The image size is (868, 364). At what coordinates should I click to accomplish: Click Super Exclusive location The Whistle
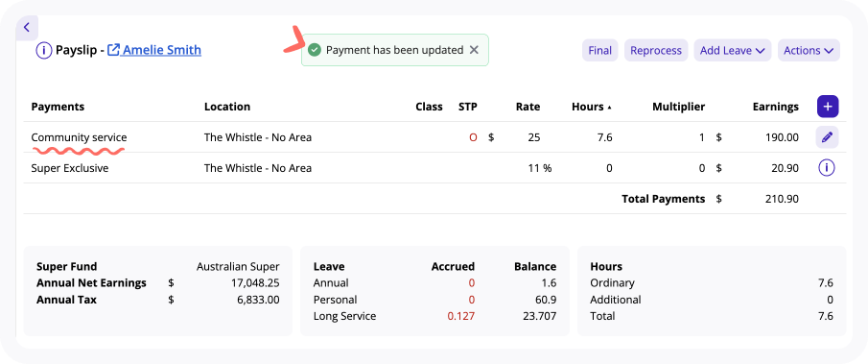click(x=258, y=168)
